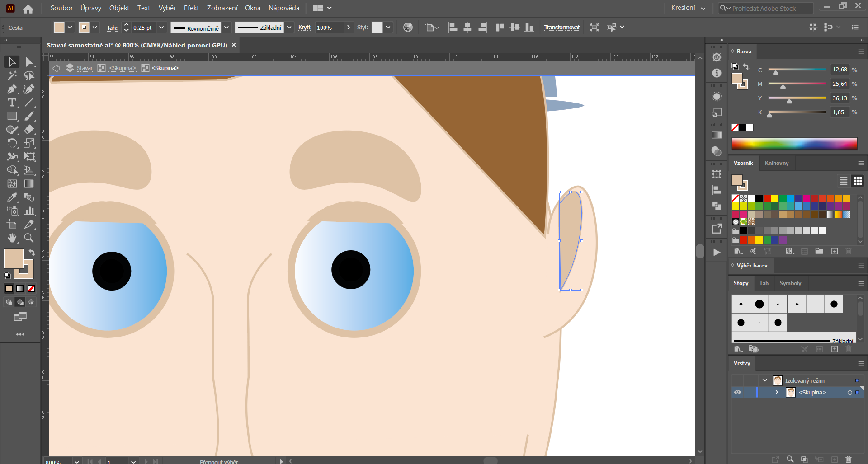Swap fill and stroke colors in toolbar
Image resolution: width=868 pixels, height=464 pixels.
pos(32,252)
